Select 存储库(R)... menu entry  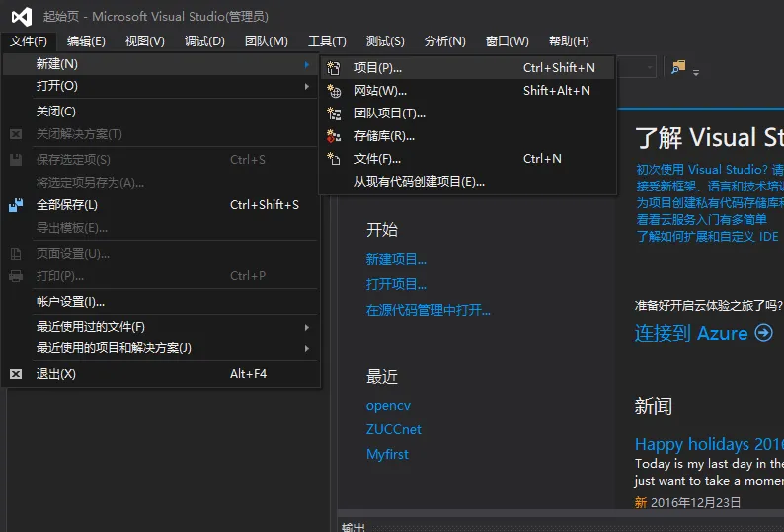tap(467, 136)
